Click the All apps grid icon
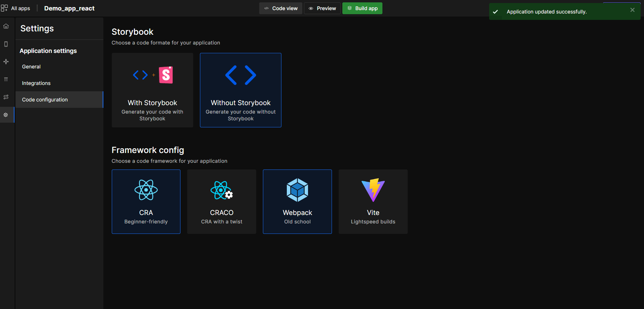Image resolution: width=644 pixels, height=309 pixels. pos(4,8)
